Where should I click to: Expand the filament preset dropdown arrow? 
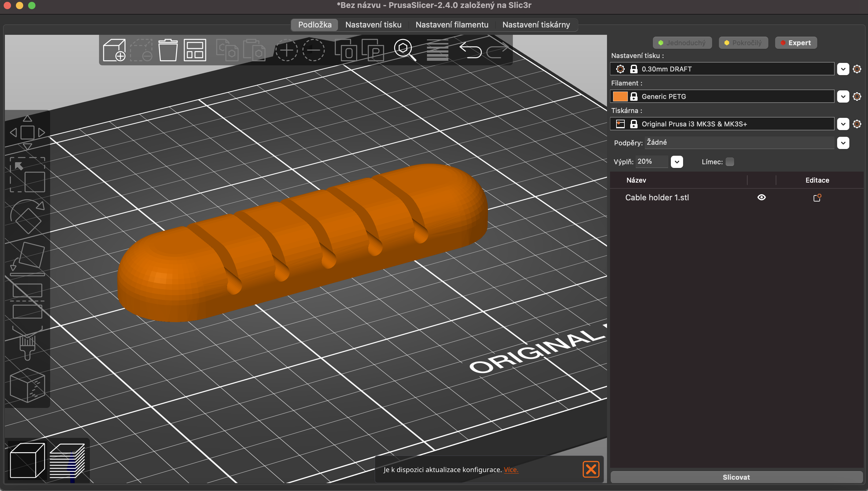pos(843,96)
